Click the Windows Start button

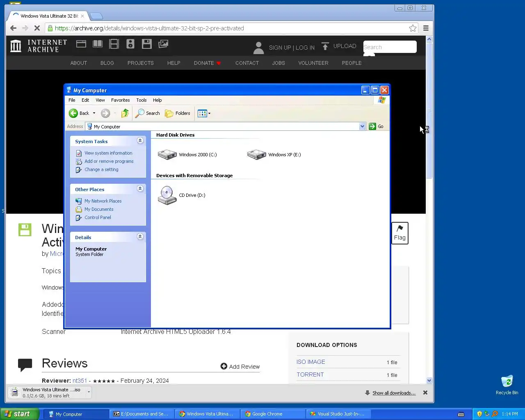pyautogui.click(x=19, y=414)
